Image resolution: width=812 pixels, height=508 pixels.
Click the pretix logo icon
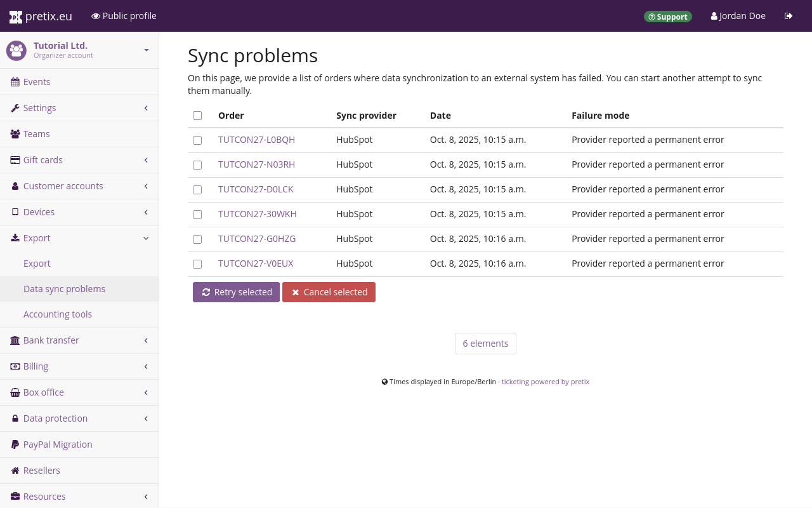click(x=16, y=17)
